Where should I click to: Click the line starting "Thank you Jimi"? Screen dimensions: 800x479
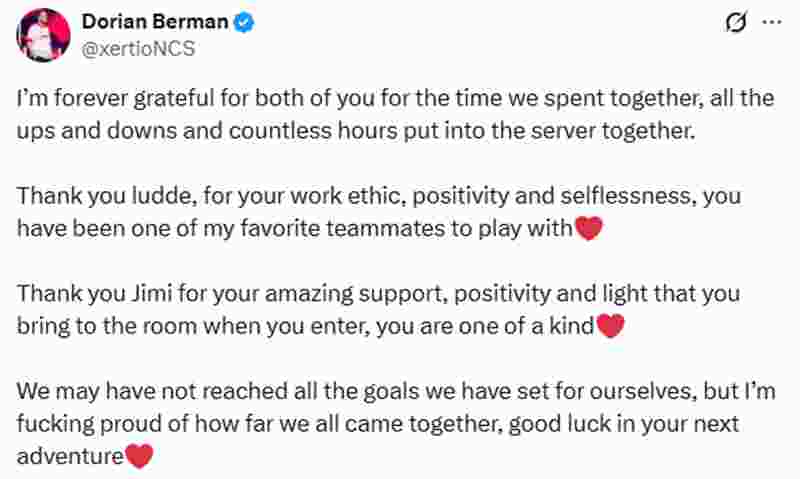(x=379, y=294)
